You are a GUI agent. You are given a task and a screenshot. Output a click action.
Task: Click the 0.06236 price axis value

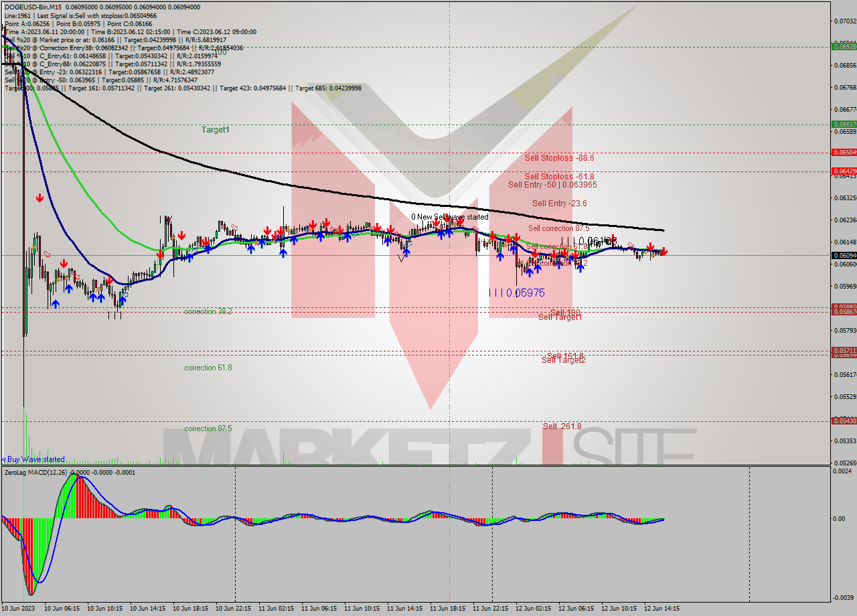click(x=844, y=220)
